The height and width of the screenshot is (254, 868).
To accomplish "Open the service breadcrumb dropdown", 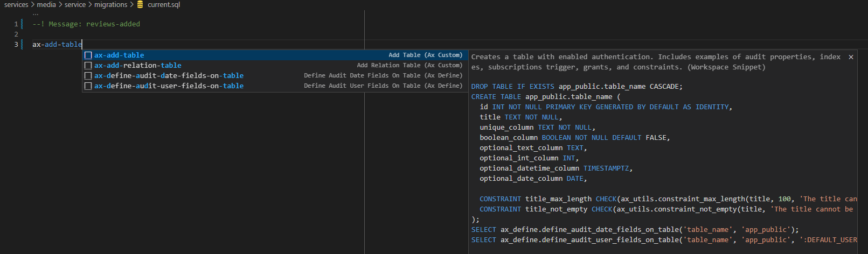I will point(75,5).
